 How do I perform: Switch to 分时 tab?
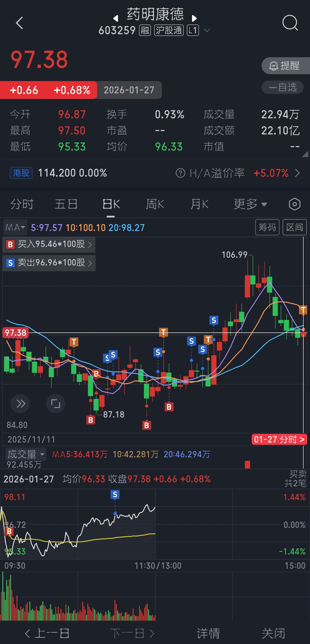(22, 204)
